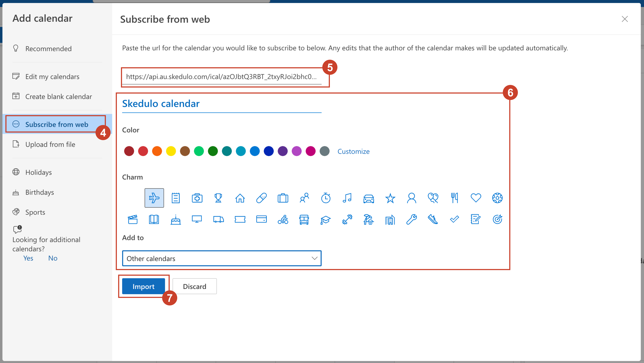The width and height of the screenshot is (644, 363).
Task: Select the bus charm icon
Action: (304, 220)
